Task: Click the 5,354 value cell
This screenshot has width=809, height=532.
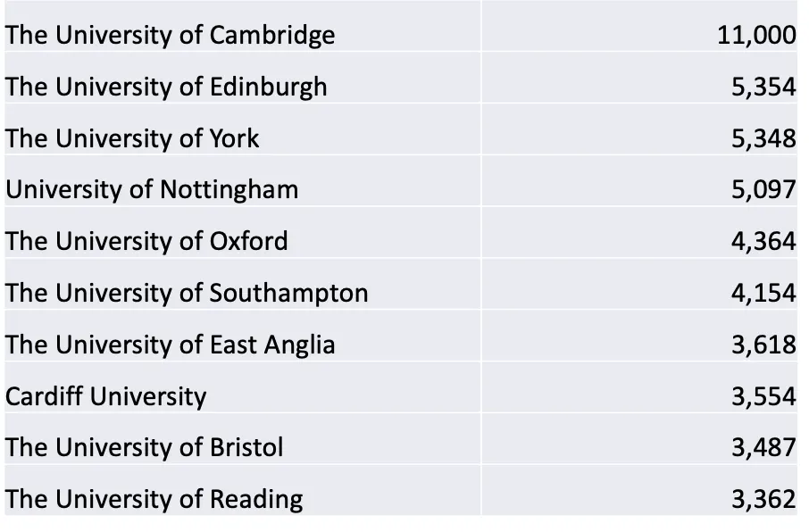Action: pyautogui.click(x=639, y=78)
